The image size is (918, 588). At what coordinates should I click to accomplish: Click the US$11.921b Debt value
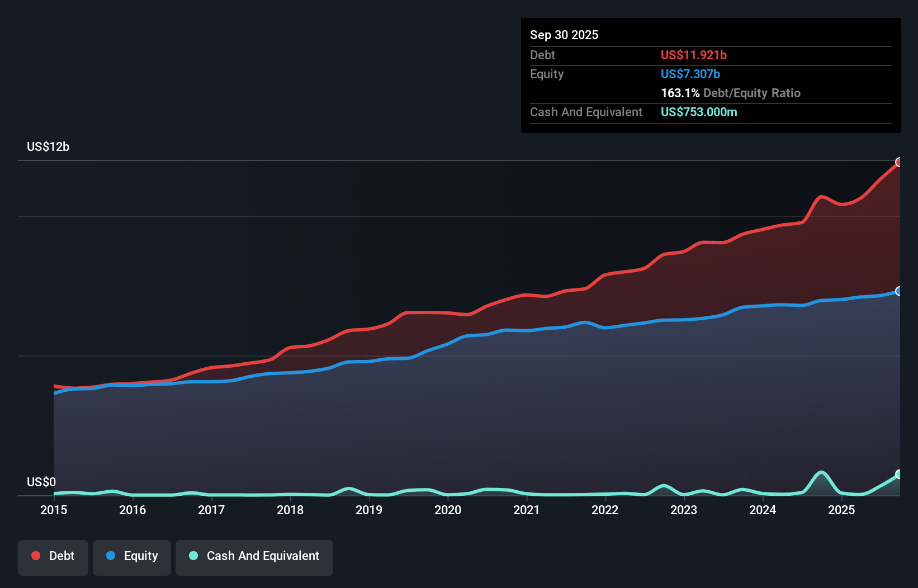[694, 55]
